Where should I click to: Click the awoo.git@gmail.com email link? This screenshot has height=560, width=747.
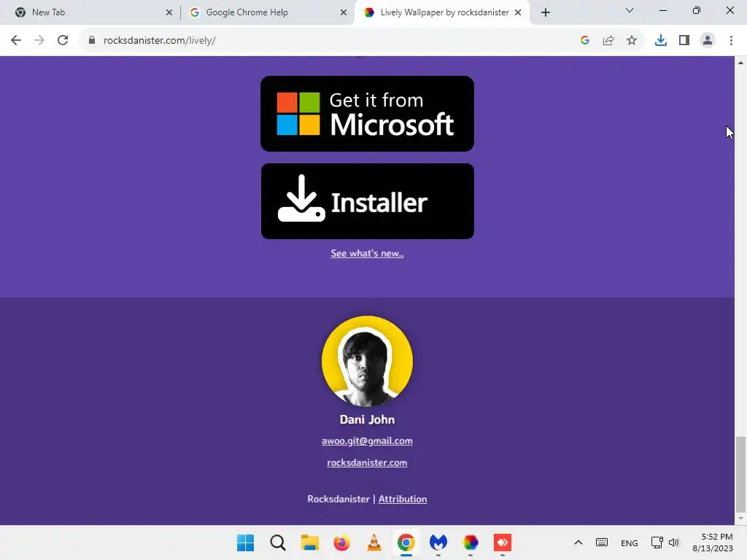pyautogui.click(x=368, y=441)
